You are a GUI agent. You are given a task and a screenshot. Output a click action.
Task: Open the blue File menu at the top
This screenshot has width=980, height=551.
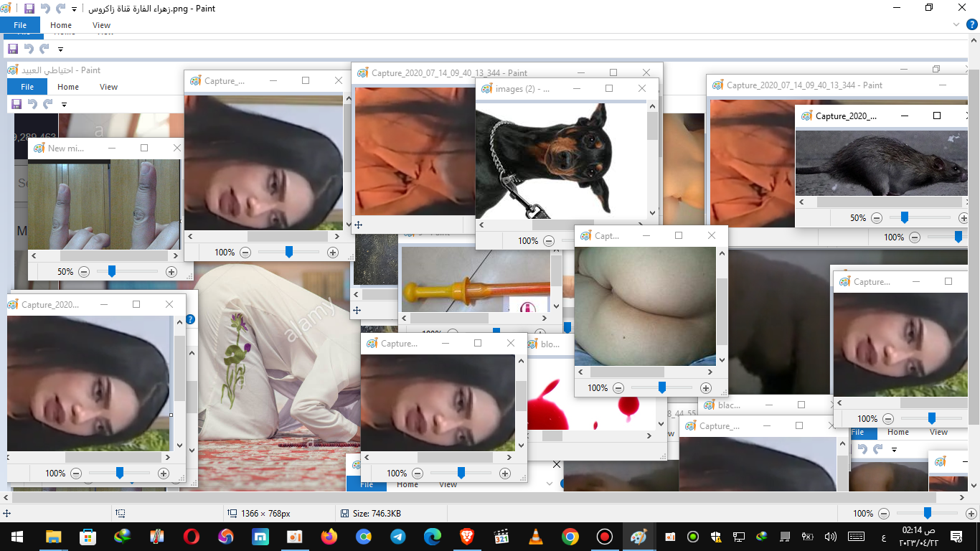20,25
